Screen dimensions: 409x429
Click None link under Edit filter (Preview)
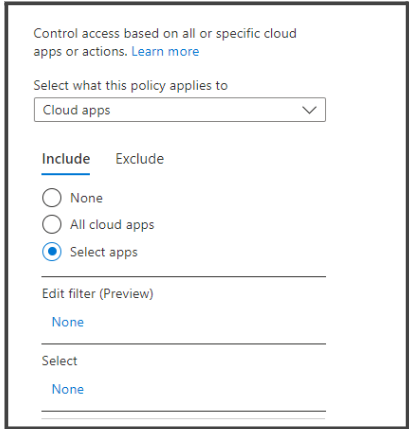[x=68, y=322]
